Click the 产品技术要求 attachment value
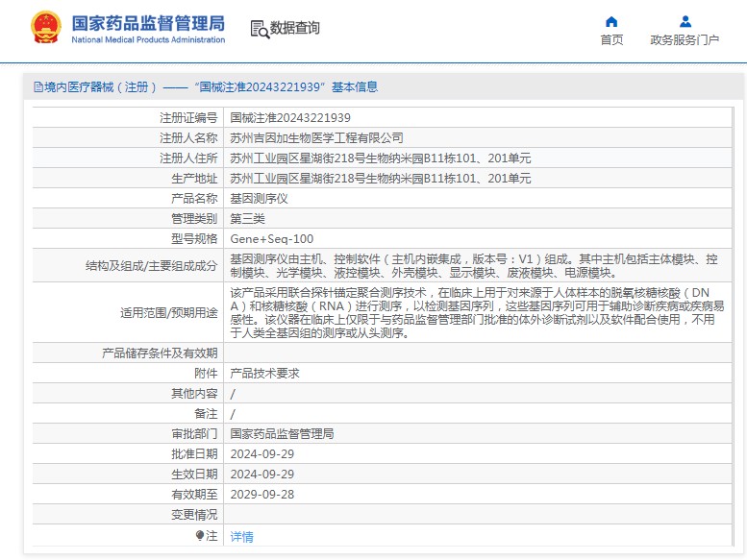The height and width of the screenshot is (560, 747). 265,374
